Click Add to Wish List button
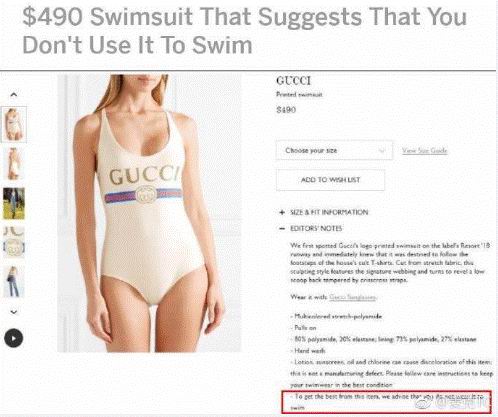This screenshot has width=498, height=417. [330, 180]
